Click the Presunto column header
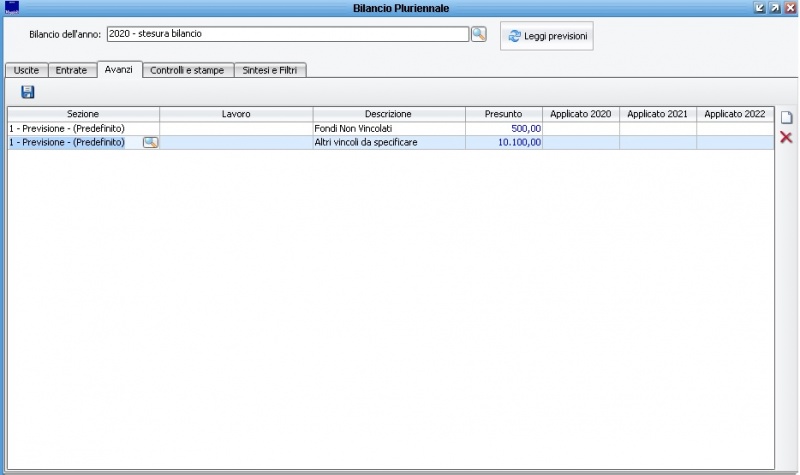This screenshot has height=475, width=800. [x=504, y=114]
